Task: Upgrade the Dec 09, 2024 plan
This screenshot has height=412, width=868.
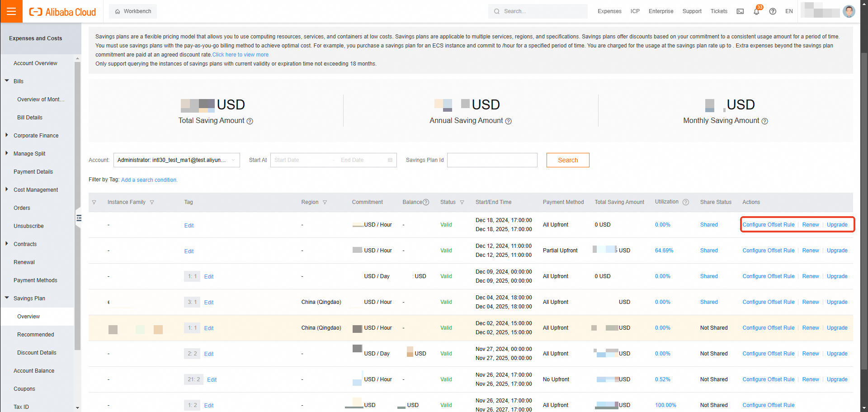Action: [837, 276]
